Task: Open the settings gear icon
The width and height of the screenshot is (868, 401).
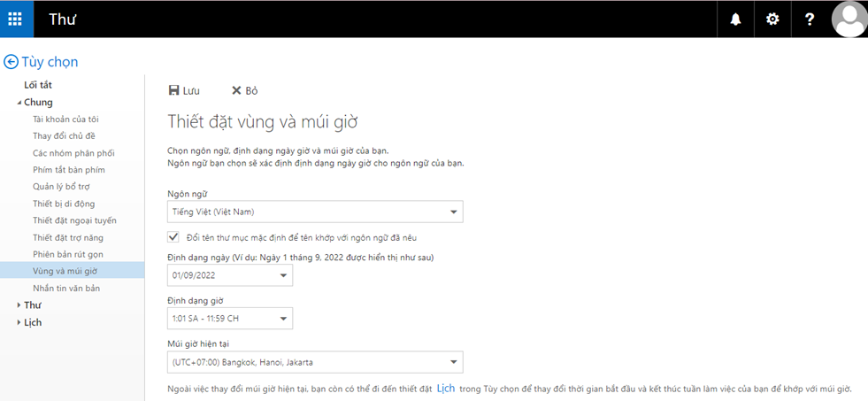Action: pos(772,19)
